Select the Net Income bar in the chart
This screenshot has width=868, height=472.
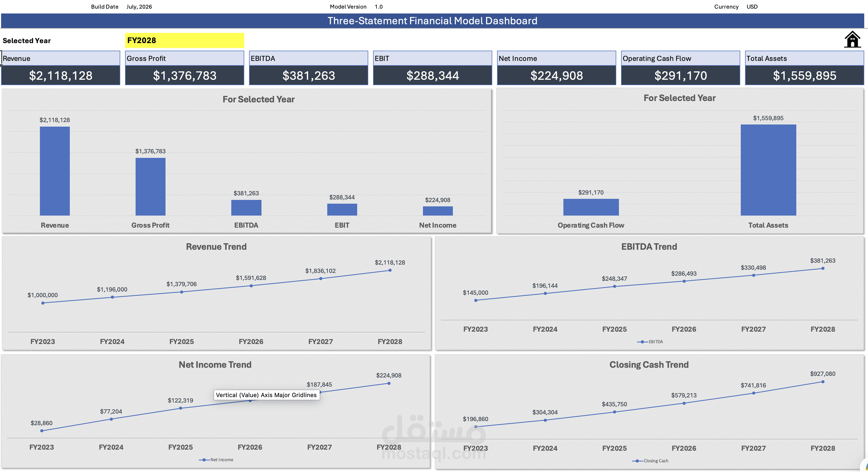tap(438, 211)
